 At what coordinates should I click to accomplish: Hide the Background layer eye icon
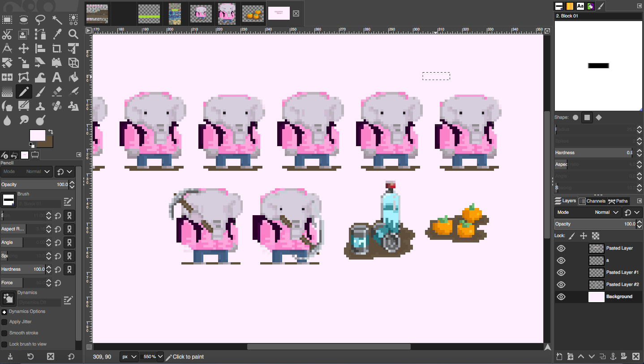pyautogui.click(x=561, y=297)
